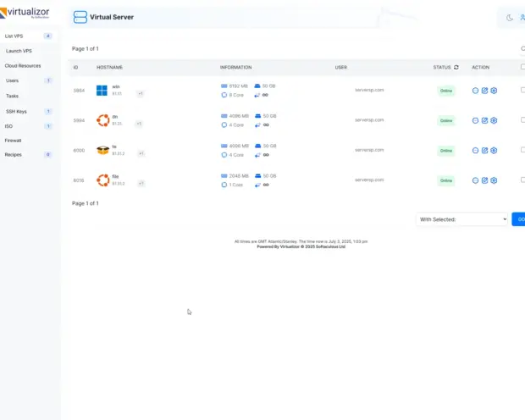Expand the +1 badge on the te hostname
This screenshot has width=525, height=420.
(x=141, y=153)
